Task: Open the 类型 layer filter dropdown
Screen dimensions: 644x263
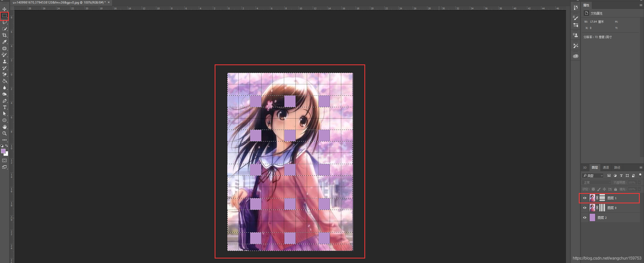Action: tap(593, 176)
